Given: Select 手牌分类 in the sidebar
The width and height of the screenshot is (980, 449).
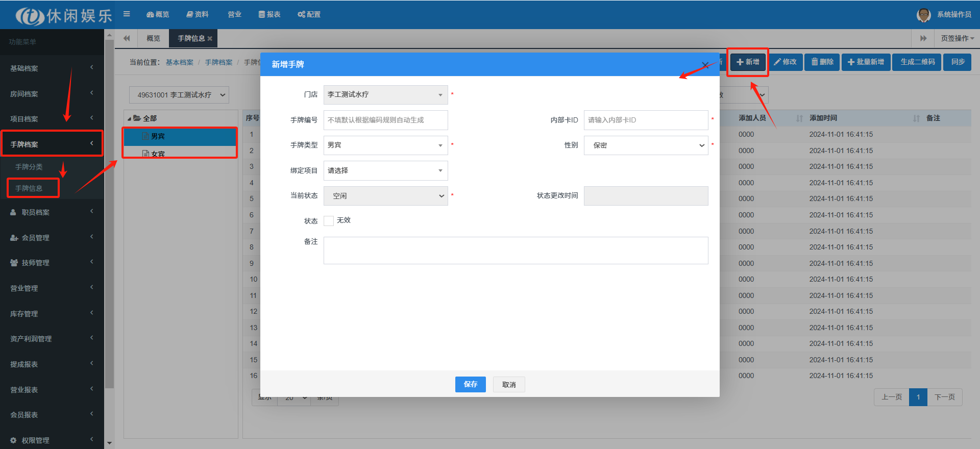Looking at the screenshot, I should click(x=29, y=167).
